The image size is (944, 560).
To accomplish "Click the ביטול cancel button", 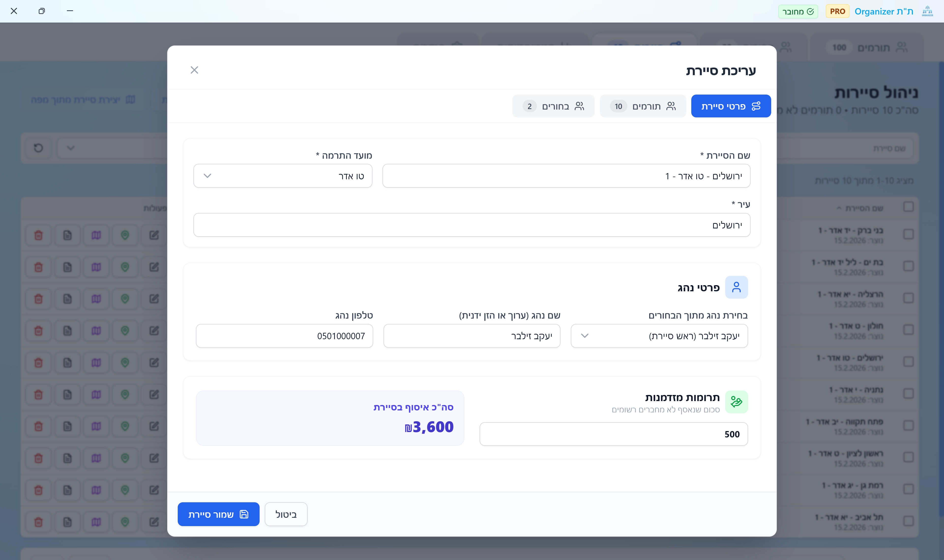I will [x=286, y=514].
